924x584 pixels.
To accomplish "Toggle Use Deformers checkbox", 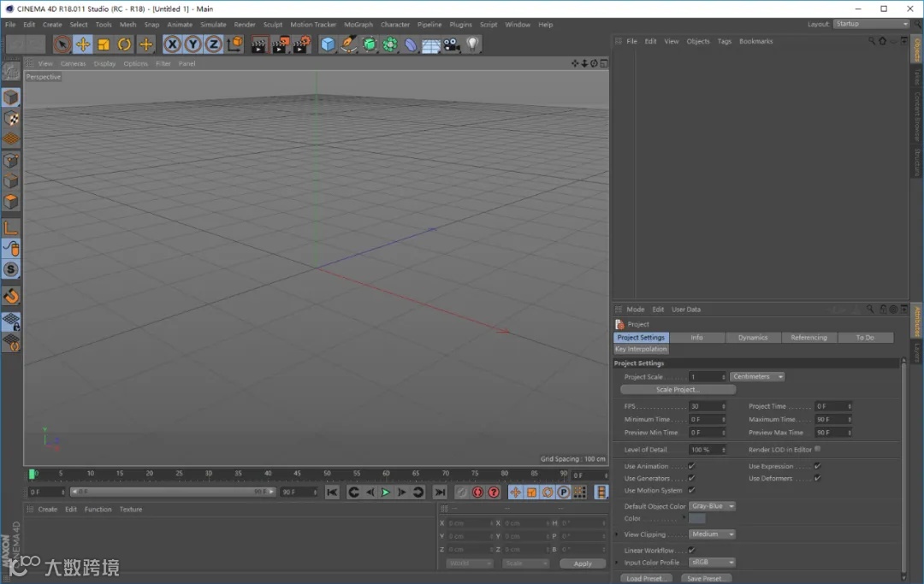I will coord(817,478).
